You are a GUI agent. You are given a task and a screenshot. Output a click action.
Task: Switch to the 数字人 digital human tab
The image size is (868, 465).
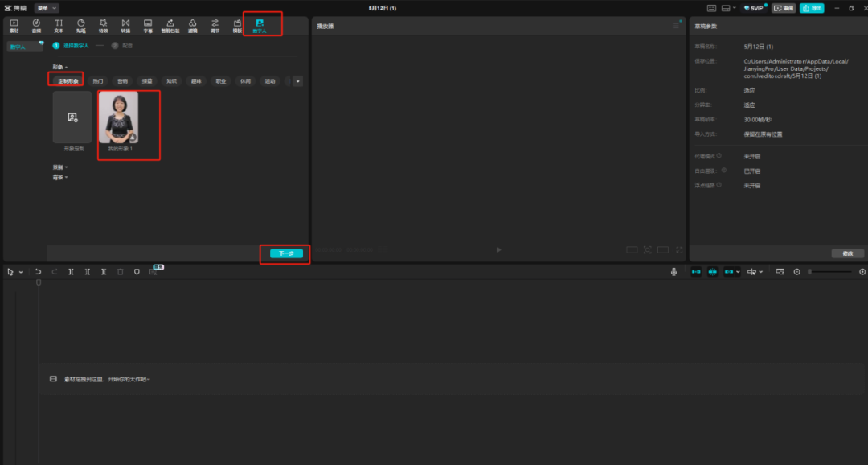[260, 26]
